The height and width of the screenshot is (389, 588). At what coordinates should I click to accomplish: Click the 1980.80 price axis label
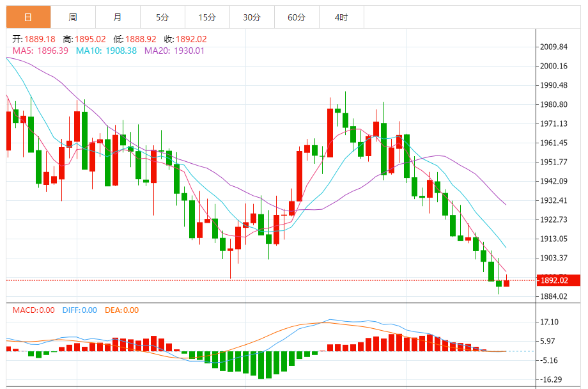553,104
